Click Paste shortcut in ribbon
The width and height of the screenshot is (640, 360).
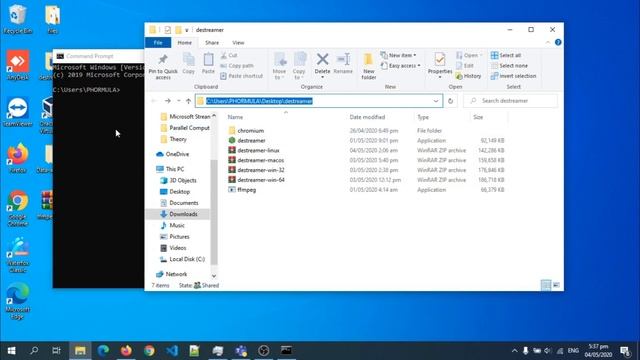(241, 76)
